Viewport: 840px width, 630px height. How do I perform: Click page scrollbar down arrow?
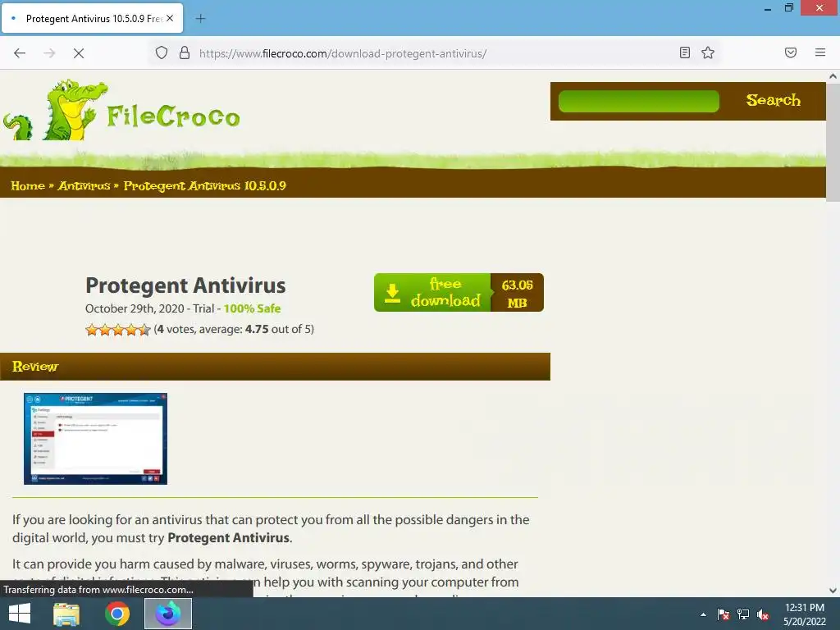tap(833, 591)
